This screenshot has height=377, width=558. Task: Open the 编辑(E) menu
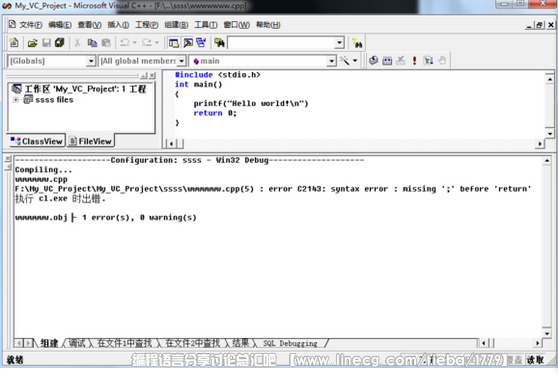click(60, 25)
